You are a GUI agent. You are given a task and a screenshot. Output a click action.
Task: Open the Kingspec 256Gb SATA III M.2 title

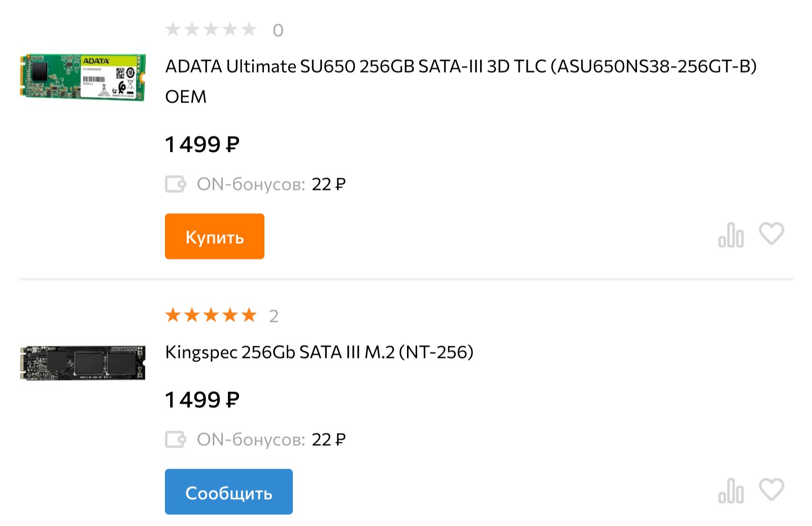pyautogui.click(x=319, y=352)
